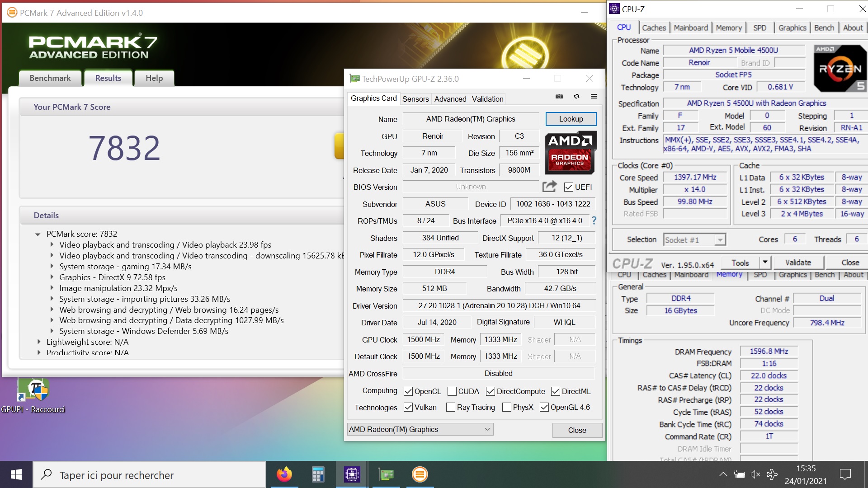Expand Video playback 23.98 fps entry
Image resolution: width=868 pixels, height=488 pixels.
click(x=52, y=244)
